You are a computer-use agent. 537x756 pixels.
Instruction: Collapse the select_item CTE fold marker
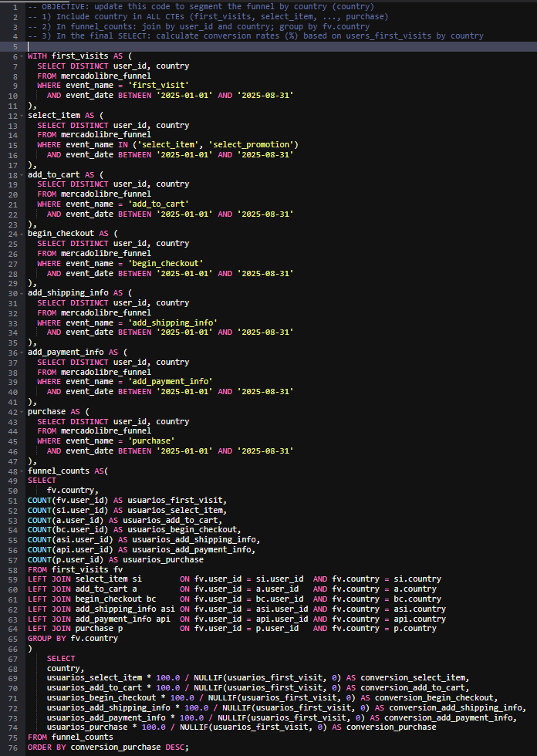22,116
